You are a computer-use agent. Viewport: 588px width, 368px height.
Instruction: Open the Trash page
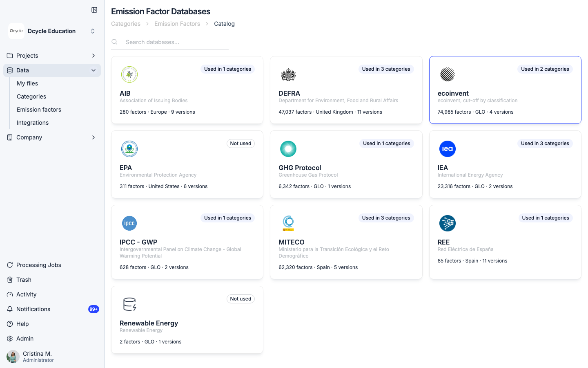[x=24, y=280]
